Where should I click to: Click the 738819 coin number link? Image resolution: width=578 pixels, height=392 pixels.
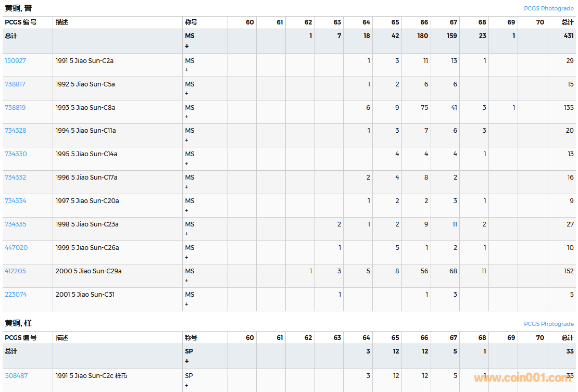pyautogui.click(x=16, y=108)
